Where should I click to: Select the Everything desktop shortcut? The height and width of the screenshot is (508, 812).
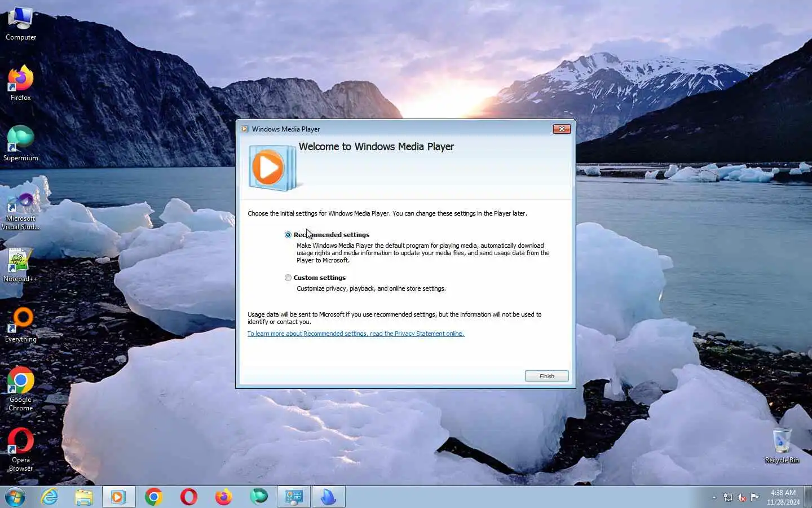[x=21, y=325]
